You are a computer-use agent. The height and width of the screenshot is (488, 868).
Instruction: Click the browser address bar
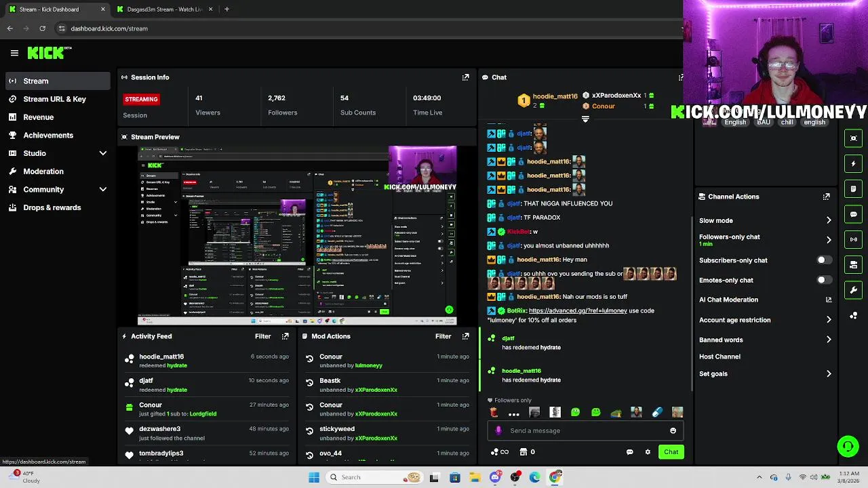(x=366, y=28)
